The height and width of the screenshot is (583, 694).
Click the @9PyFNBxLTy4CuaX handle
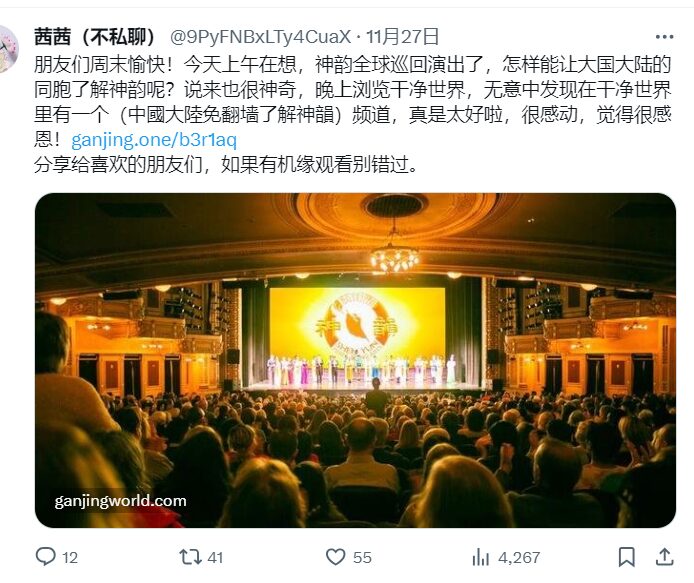click(x=261, y=37)
